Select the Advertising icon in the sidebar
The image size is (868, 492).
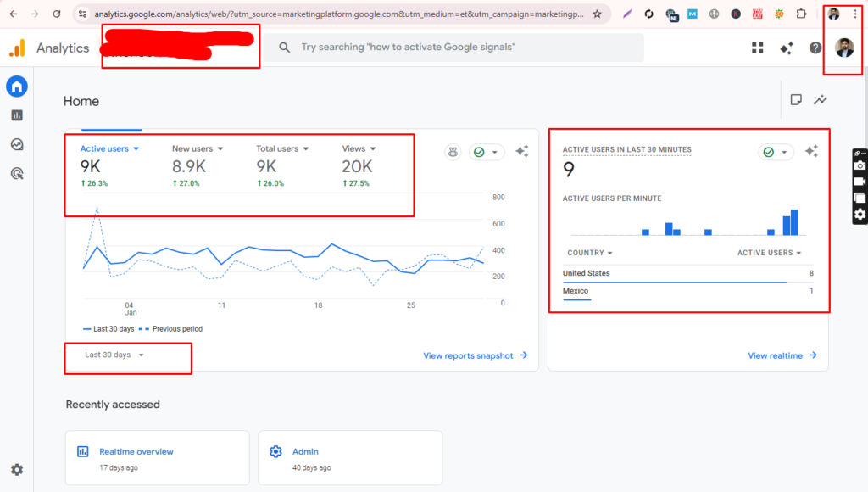17,173
